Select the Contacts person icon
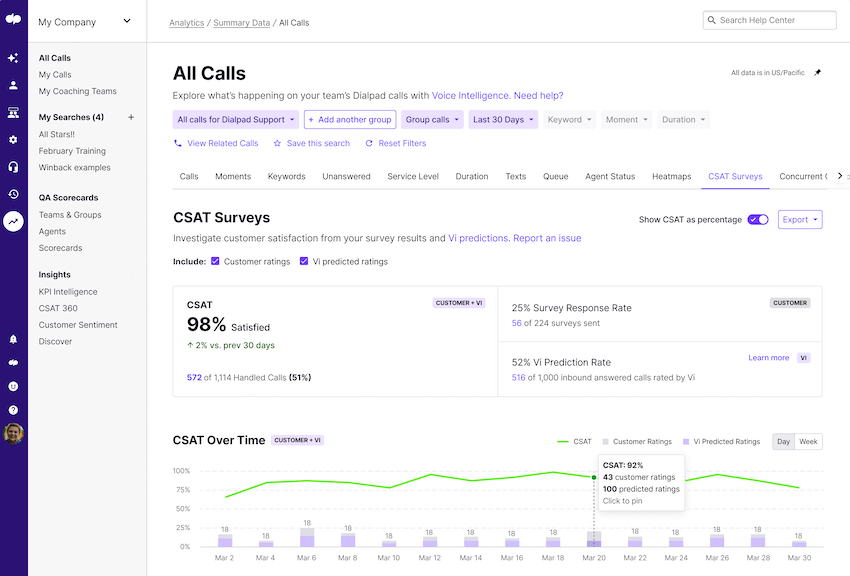 point(14,85)
